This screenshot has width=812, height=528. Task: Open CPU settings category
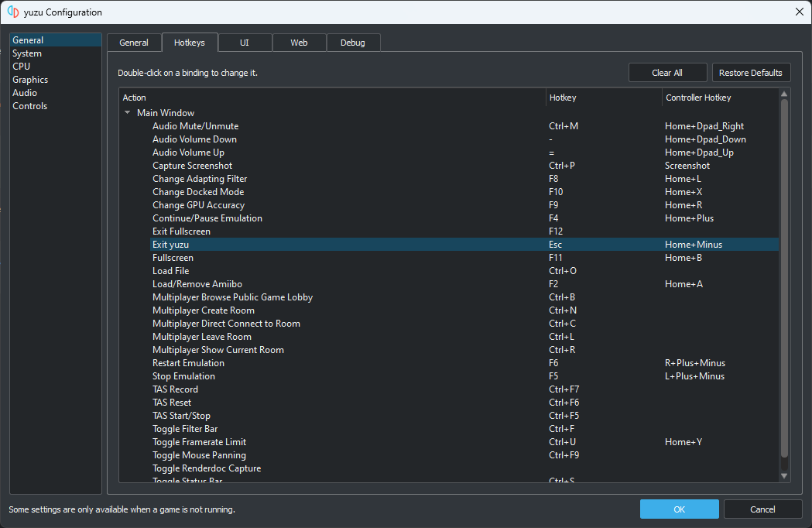(x=56, y=67)
